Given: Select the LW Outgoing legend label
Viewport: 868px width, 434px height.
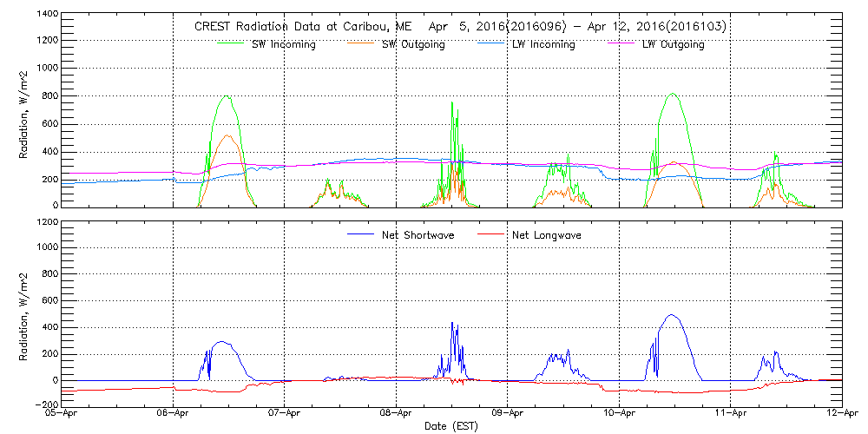Looking at the screenshot, I should (x=673, y=44).
